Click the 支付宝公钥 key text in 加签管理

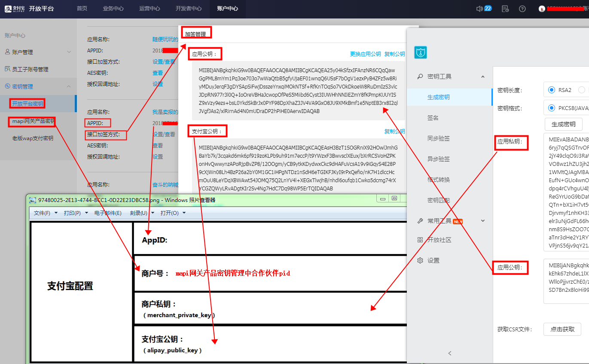(299, 168)
